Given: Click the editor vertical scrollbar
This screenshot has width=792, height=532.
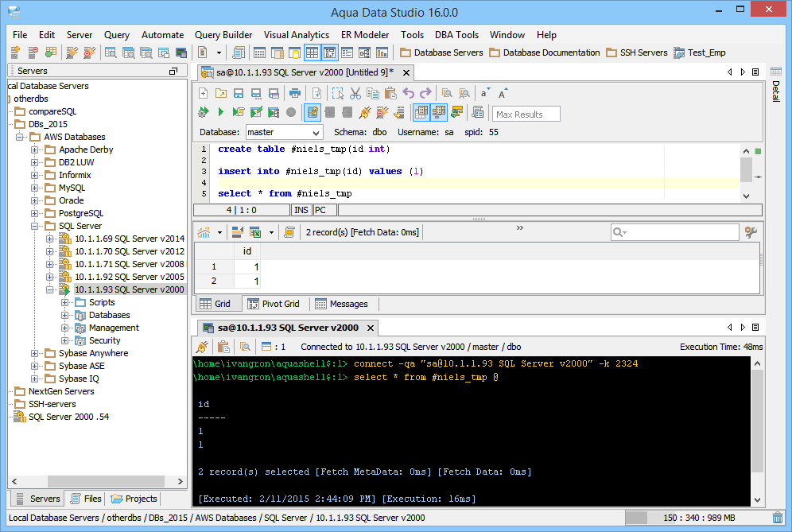Looking at the screenshot, I should click(x=745, y=169).
